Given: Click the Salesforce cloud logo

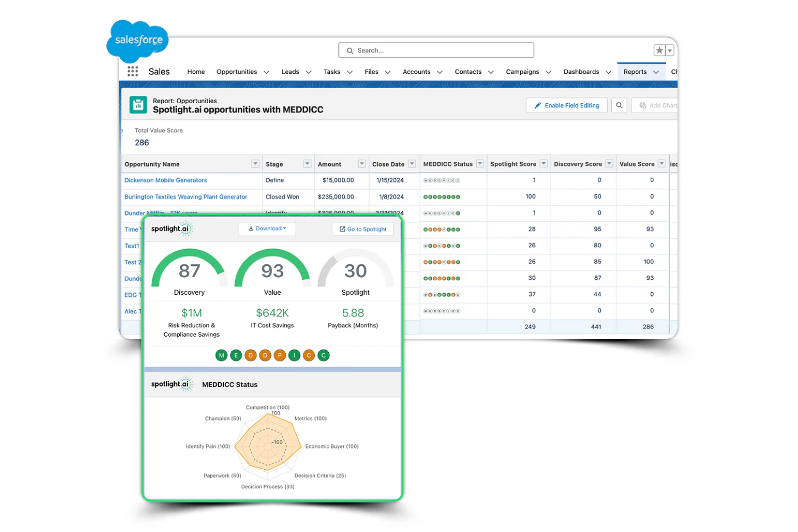Looking at the screenshot, I should tap(138, 40).
